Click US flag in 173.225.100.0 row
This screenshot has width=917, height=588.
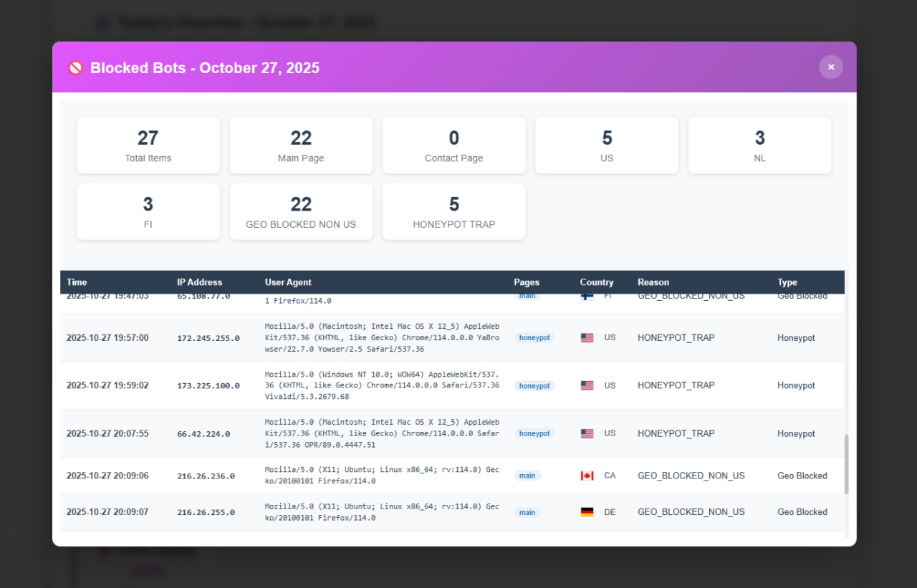coord(587,385)
